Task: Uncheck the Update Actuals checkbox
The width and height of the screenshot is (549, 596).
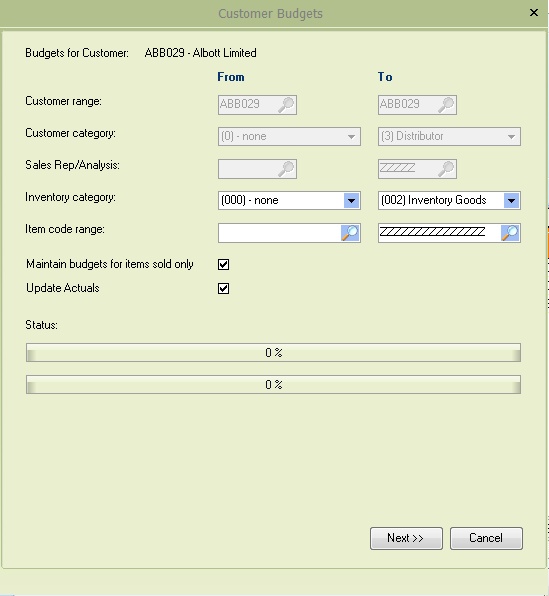Action: pos(224,288)
